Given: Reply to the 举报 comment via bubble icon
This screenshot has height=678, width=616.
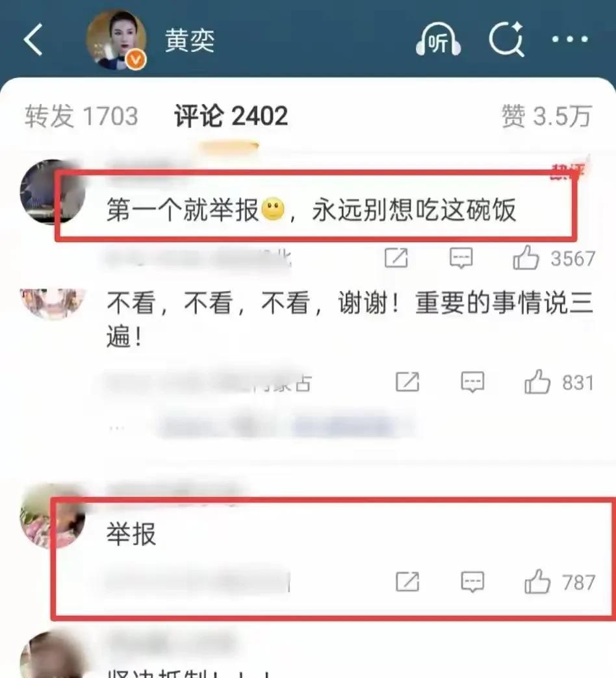Looking at the screenshot, I should pyautogui.click(x=472, y=582).
